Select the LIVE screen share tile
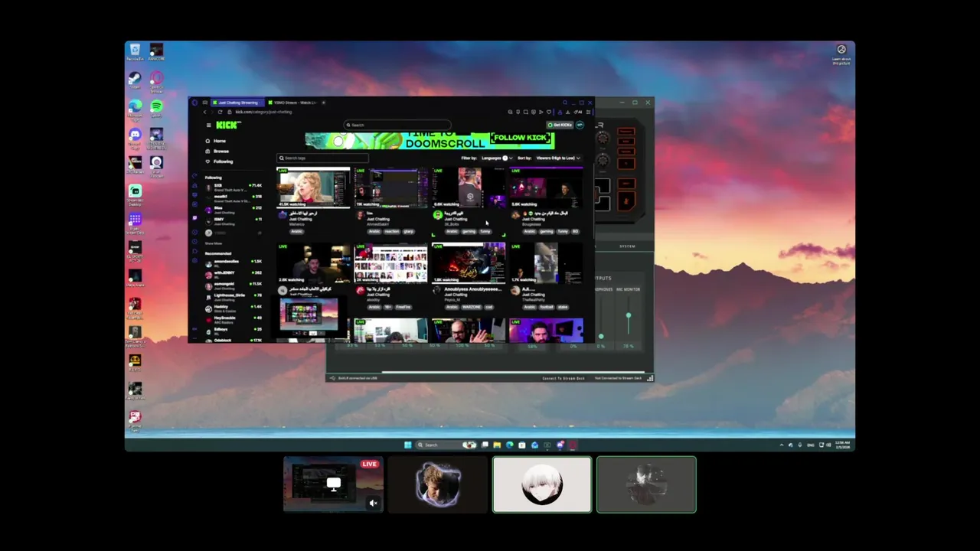 tap(333, 484)
